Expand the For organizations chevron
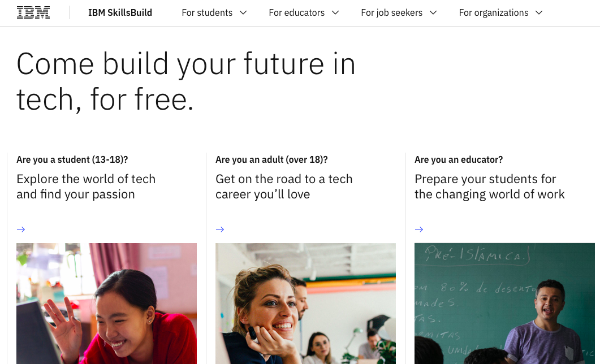 pos(538,12)
